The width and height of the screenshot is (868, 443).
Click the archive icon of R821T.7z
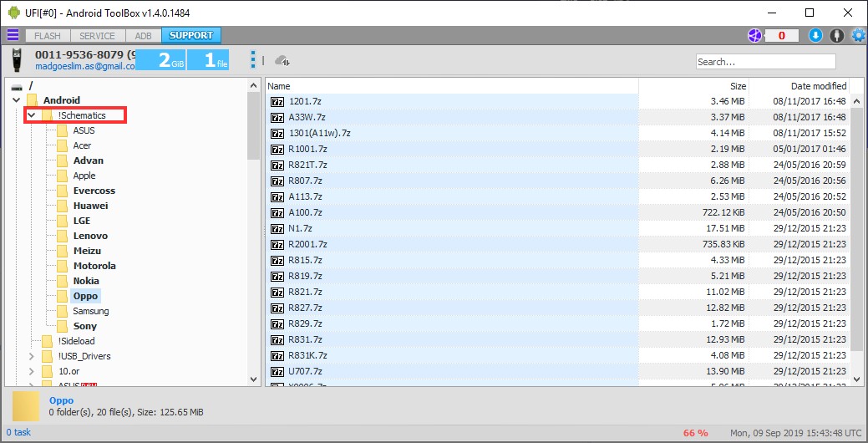coord(277,165)
